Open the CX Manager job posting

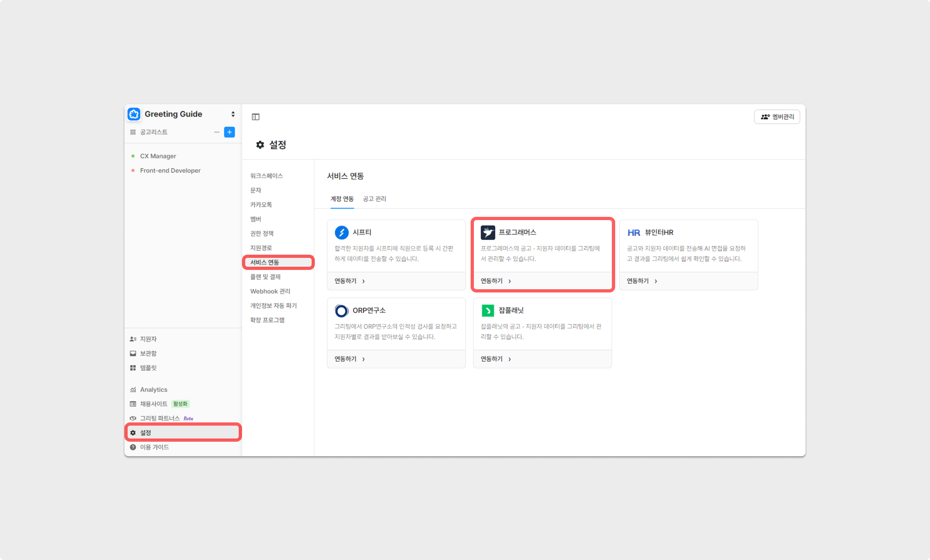tap(158, 156)
